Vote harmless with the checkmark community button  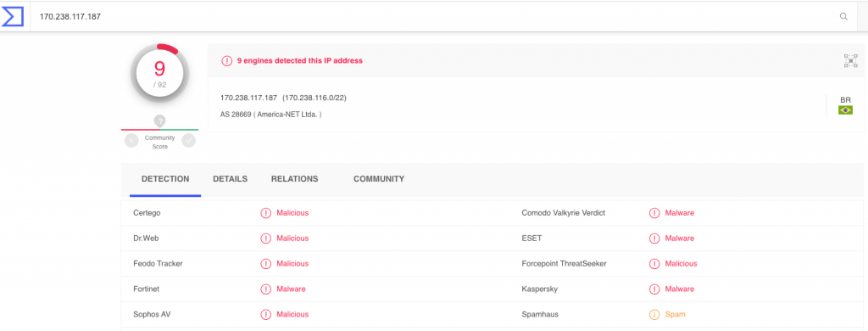pyautogui.click(x=189, y=141)
